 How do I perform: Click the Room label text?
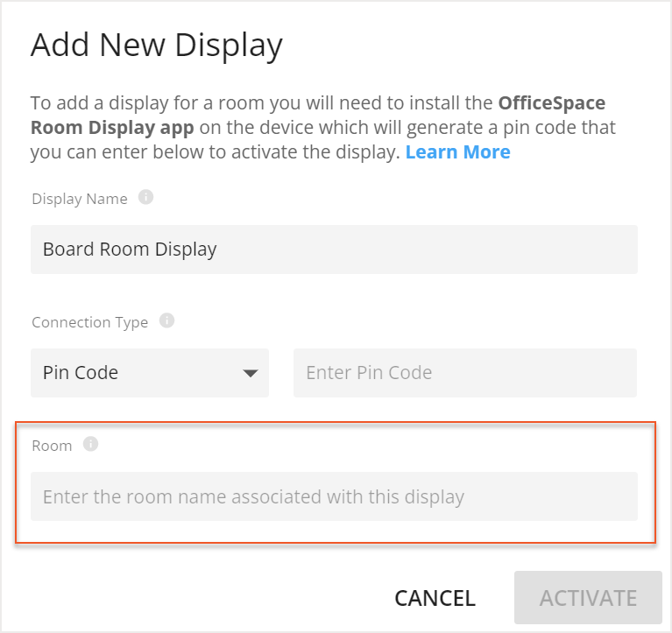point(52,446)
